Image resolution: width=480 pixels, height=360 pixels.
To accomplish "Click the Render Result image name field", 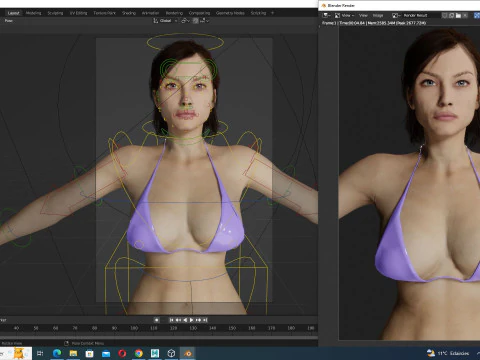I will [415, 15].
